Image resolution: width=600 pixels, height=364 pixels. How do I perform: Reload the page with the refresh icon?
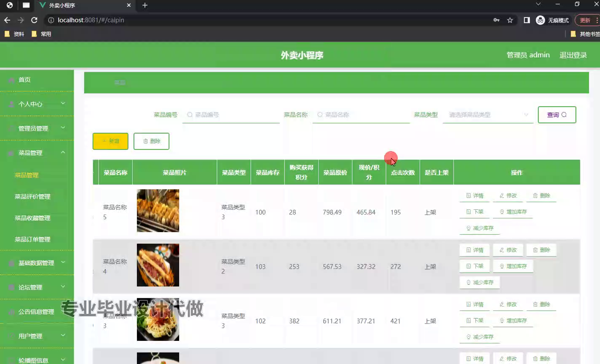(x=35, y=20)
